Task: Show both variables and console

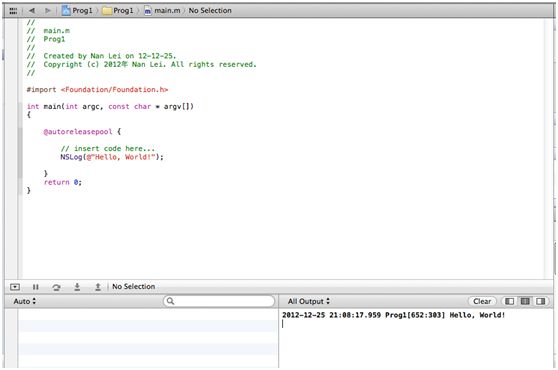Action: click(525, 301)
